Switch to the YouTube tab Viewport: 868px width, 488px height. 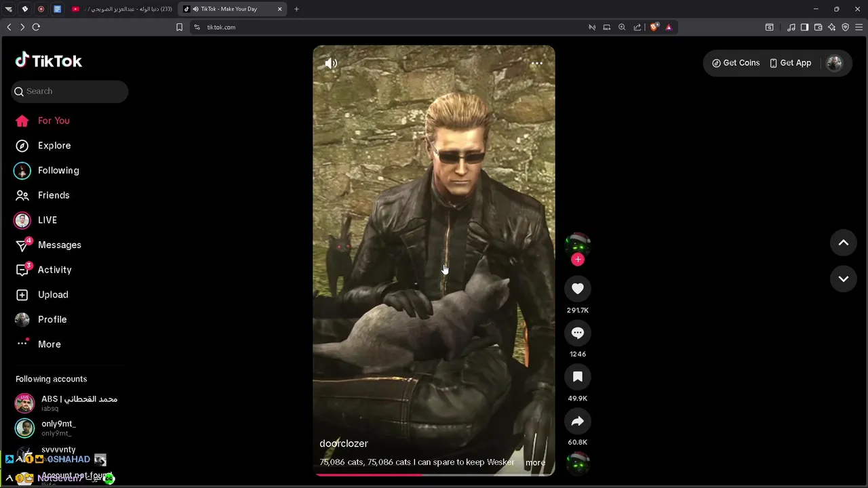[122, 9]
